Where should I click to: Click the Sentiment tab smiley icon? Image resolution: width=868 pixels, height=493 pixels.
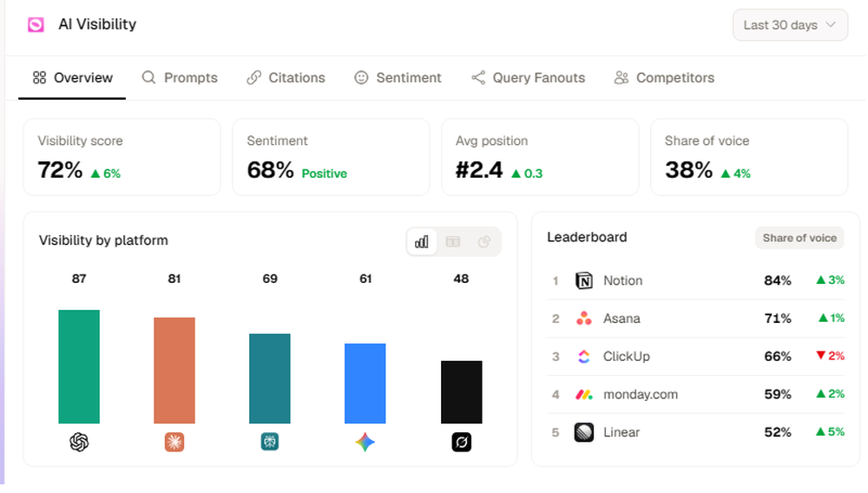click(x=361, y=78)
